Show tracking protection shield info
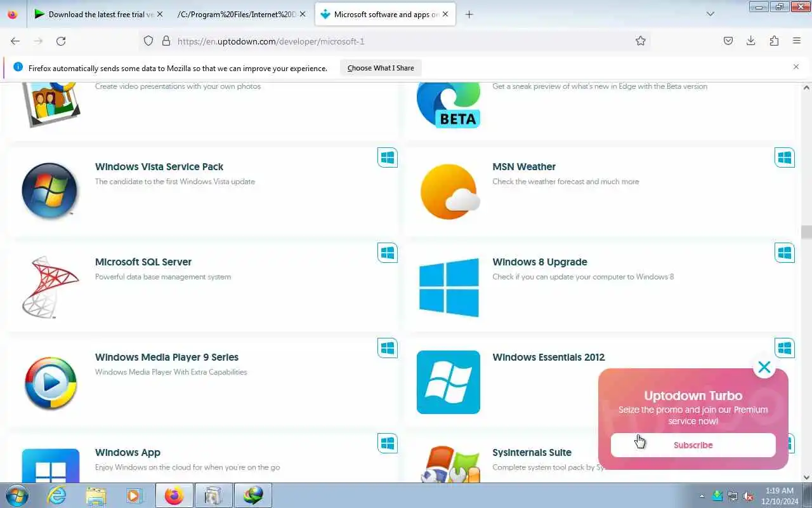Screen dimensions: 812x508 pos(148,41)
